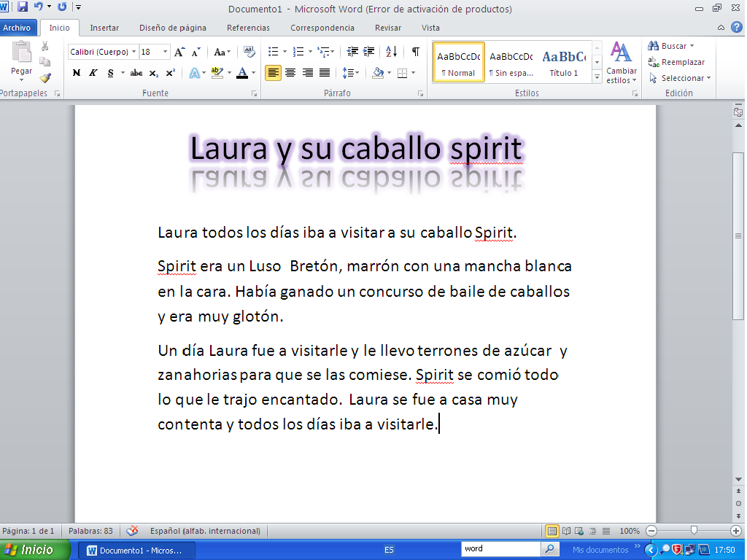Sort text using the A-Z sort icon

(x=391, y=52)
